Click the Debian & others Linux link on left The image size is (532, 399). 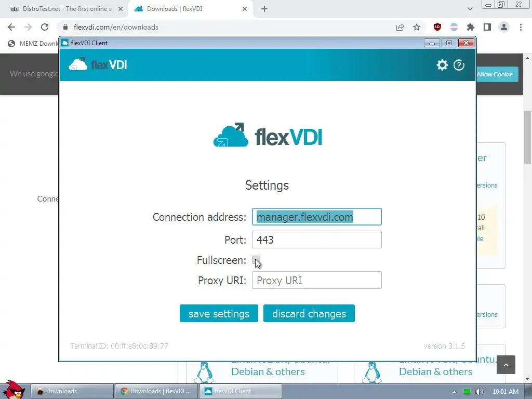coord(268,371)
